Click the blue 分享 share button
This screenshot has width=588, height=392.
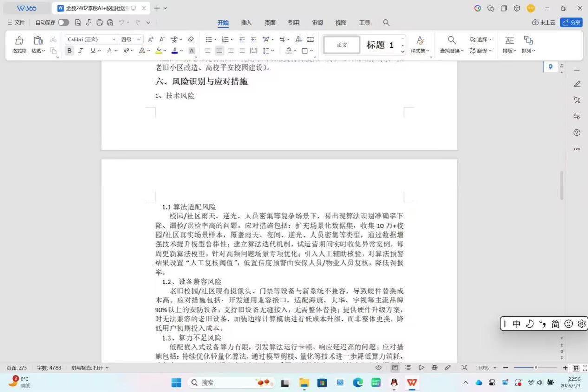click(x=571, y=22)
